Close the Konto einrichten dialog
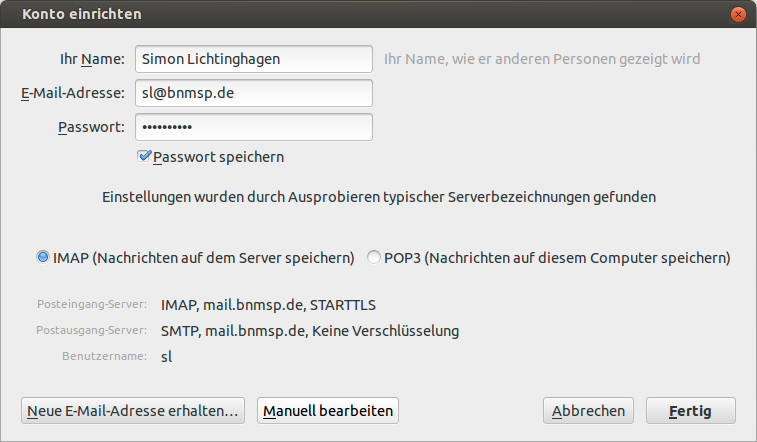The image size is (757, 442). (738, 14)
